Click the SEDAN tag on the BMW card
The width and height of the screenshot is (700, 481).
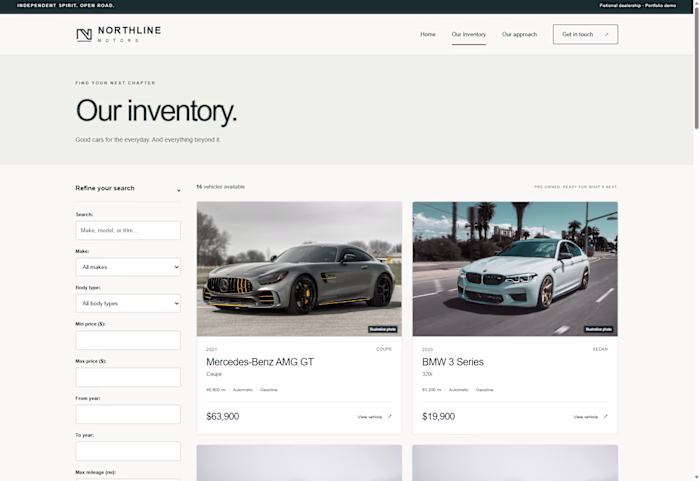600,349
